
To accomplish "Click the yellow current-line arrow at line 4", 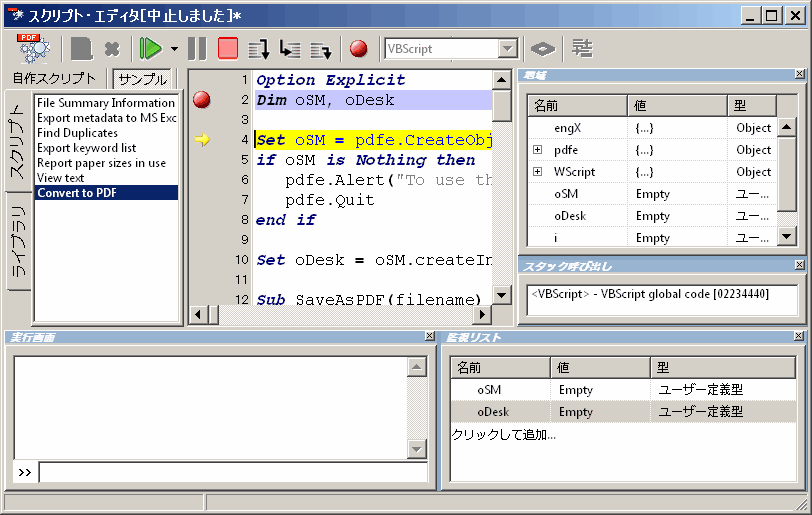I will [x=202, y=139].
